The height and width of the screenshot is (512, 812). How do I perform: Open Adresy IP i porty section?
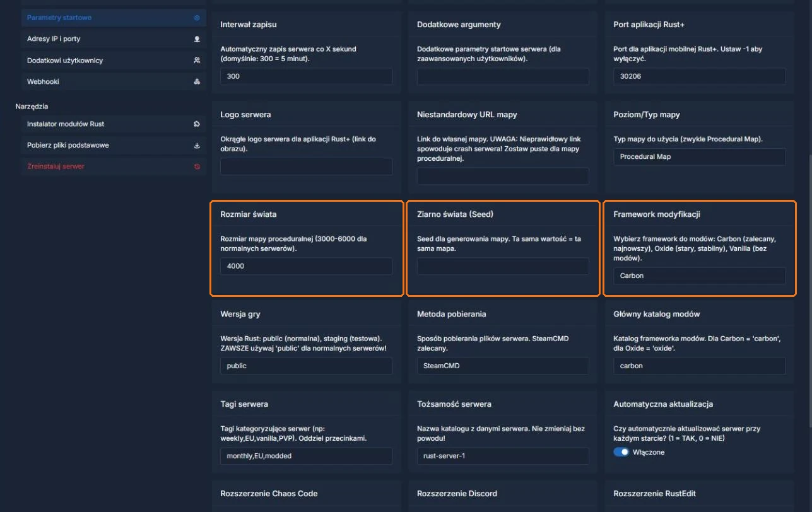click(114, 39)
